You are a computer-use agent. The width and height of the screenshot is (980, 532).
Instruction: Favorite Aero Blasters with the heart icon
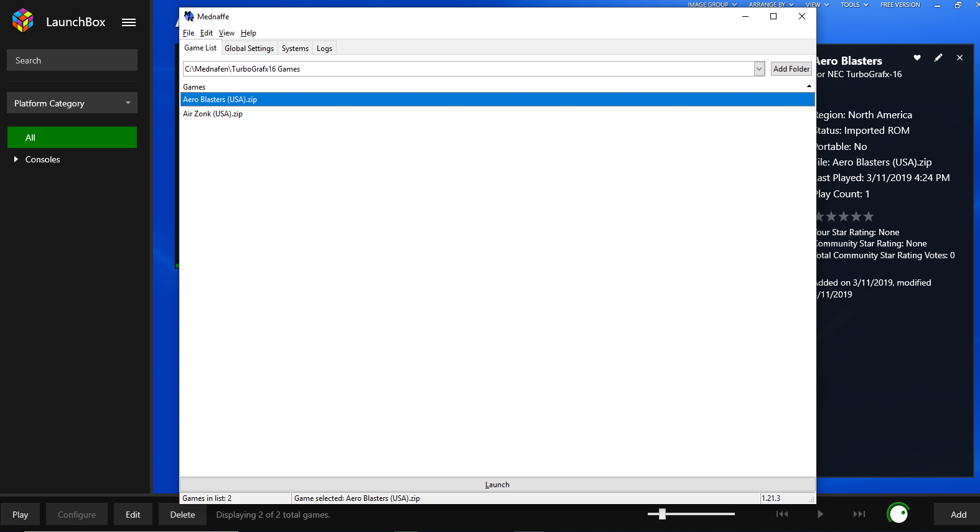(917, 57)
